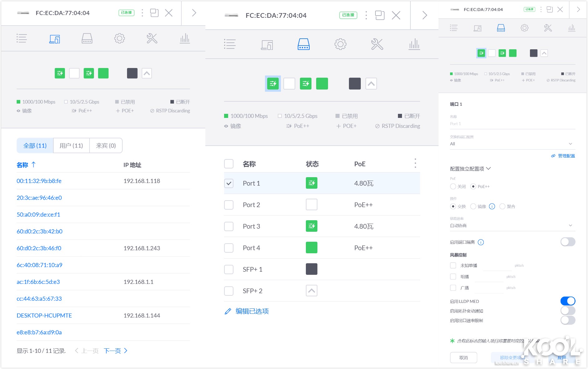Open the device settings gear icon
Image resolution: width=588 pixels, height=369 pixels.
(341, 44)
